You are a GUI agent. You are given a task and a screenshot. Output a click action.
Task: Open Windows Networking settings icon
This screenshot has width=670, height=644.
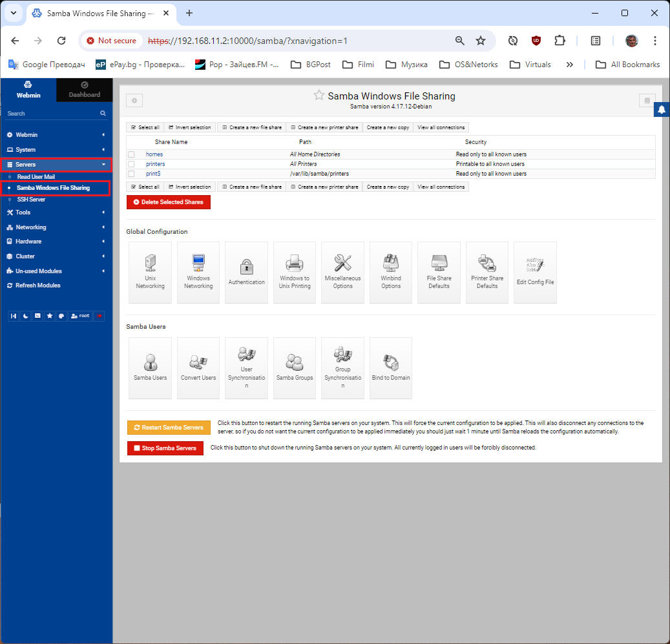198,273
